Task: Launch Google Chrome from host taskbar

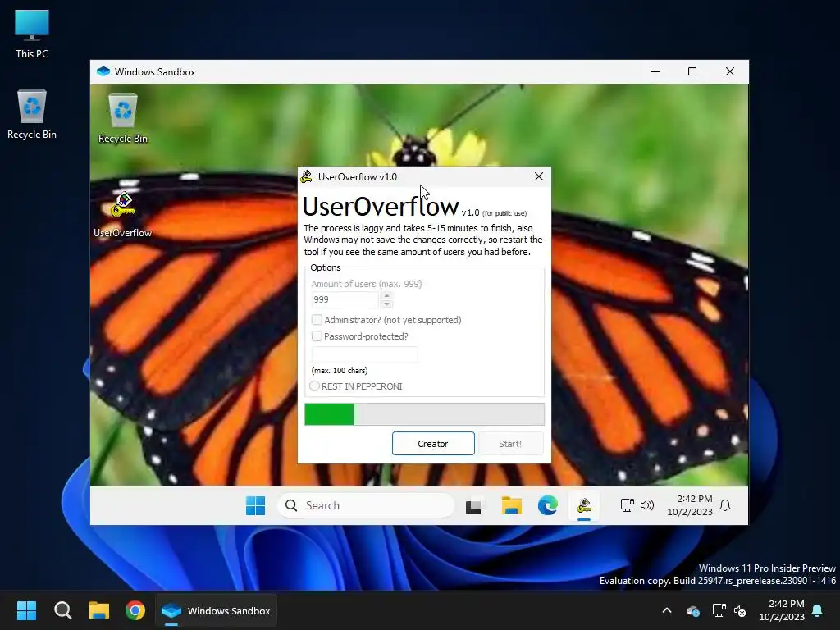Action: [135, 610]
